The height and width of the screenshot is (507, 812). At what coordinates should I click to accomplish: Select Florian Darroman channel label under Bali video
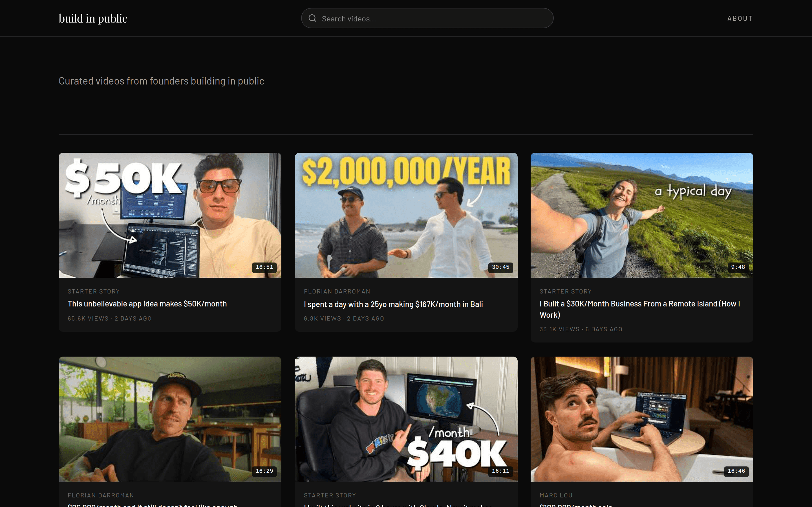click(337, 292)
